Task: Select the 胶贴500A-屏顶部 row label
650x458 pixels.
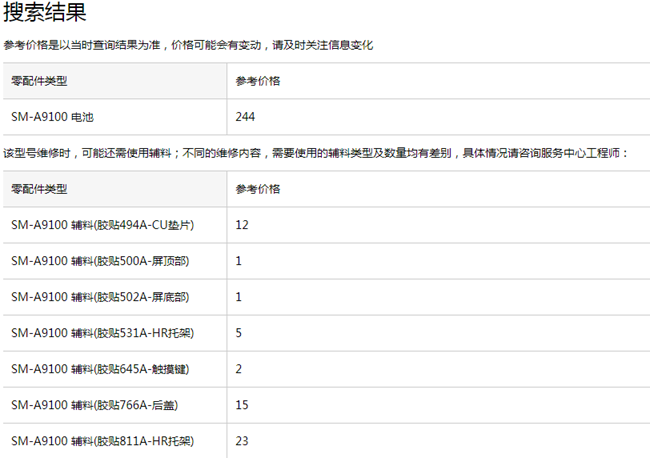Action: 100,261
